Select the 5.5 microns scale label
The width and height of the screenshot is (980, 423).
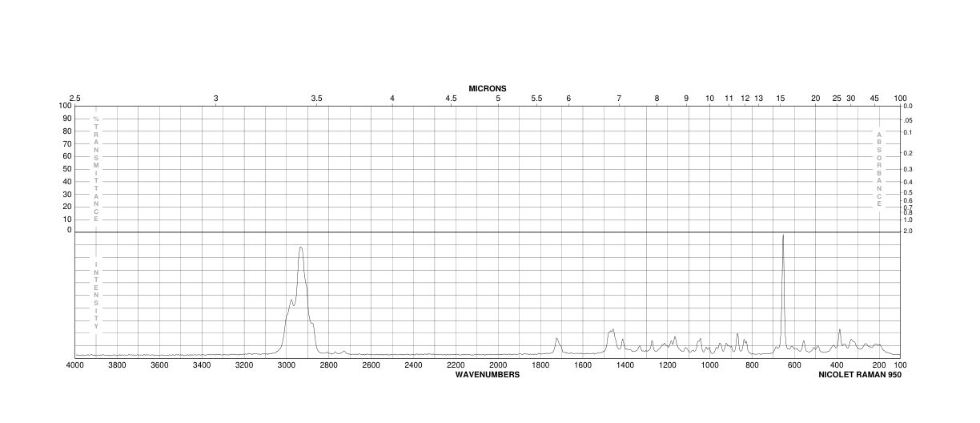(x=536, y=98)
